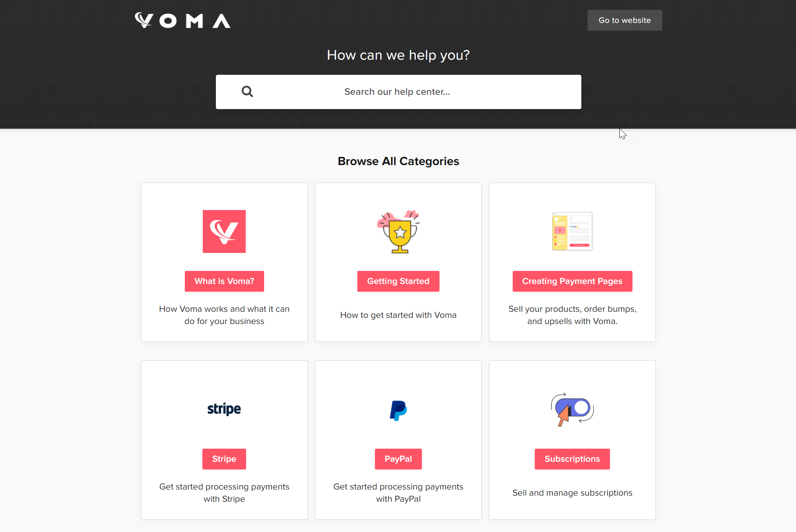Image resolution: width=796 pixels, height=532 pixels.
Task: Click the Voma logo in the header
Action: 182,20
